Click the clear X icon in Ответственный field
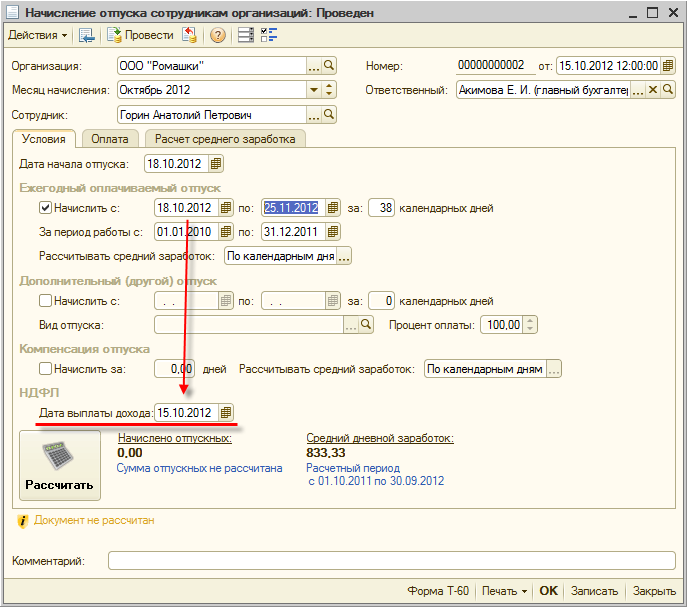 click(x=653, y=90)
